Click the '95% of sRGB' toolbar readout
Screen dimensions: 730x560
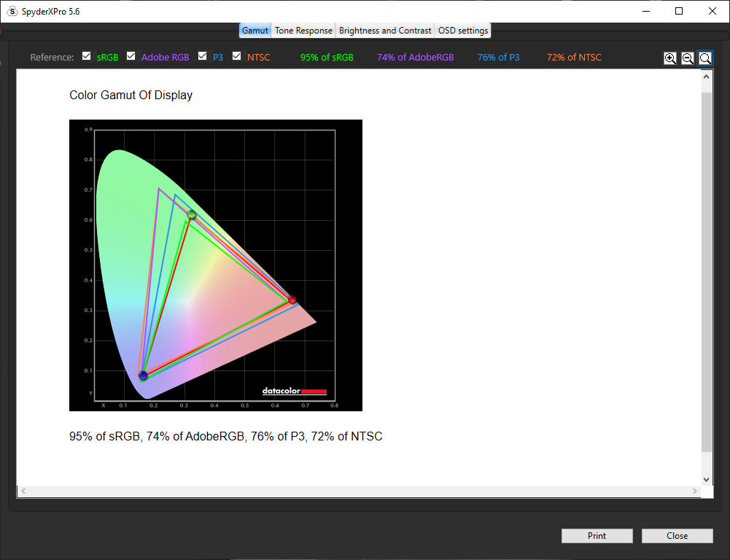click(327, 58)
